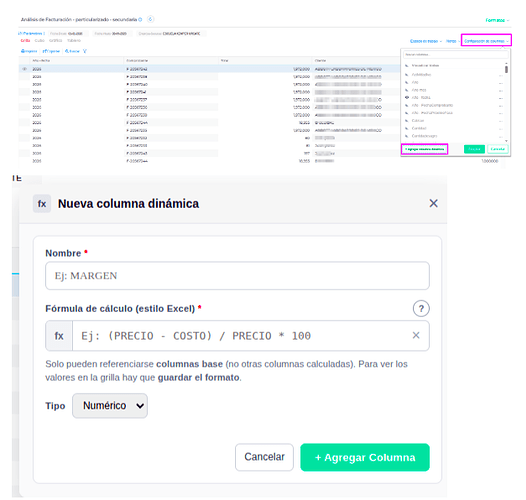Click Cancelar in the dynamic column dialog
The image size is (526, 500).
click(264, 457)
